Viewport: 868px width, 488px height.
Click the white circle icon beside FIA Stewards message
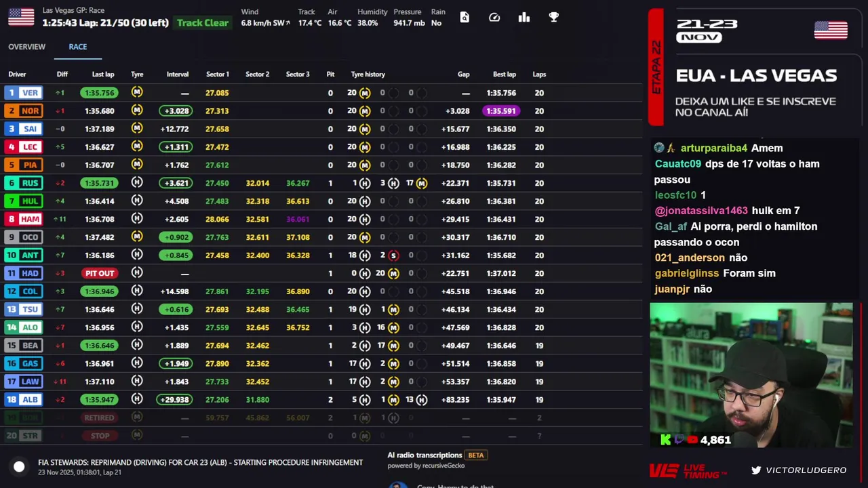coord(19,466)
